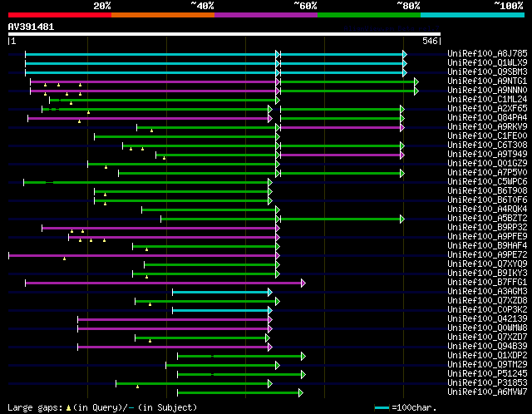Click the UniRef100_C5WPC6 label
This screenshot has width=532, height=414.
(487, 182)
